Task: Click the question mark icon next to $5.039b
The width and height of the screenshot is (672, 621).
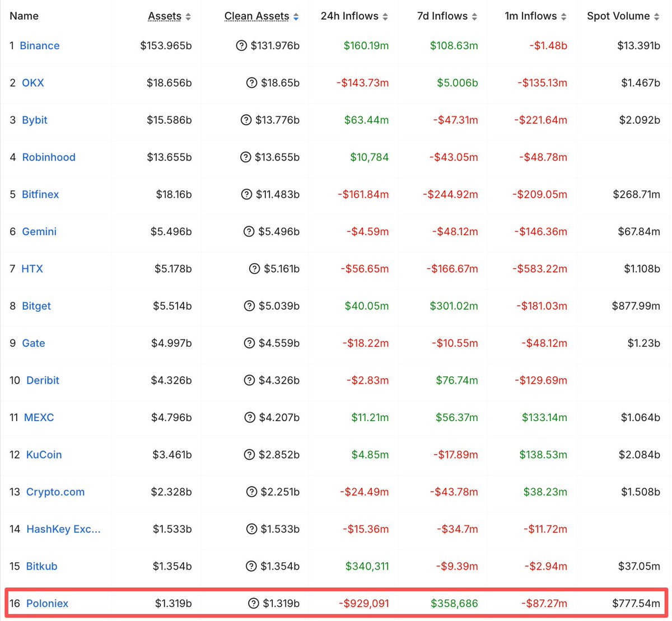Action: point(249,306)
